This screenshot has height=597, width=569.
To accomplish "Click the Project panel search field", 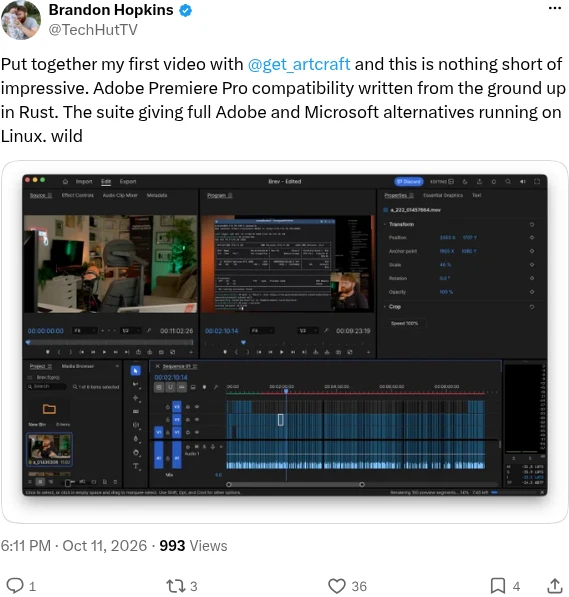I will click(46, 386).
